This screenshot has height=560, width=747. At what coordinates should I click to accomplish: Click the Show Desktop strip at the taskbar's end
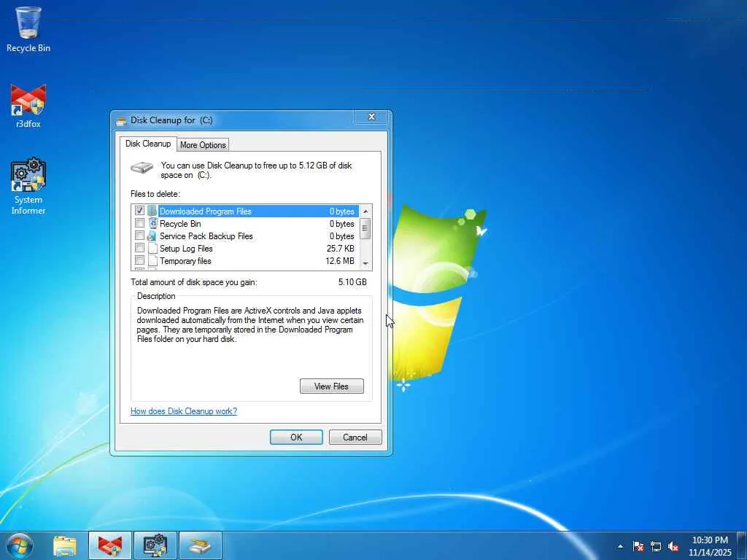(x=742, y=545)
